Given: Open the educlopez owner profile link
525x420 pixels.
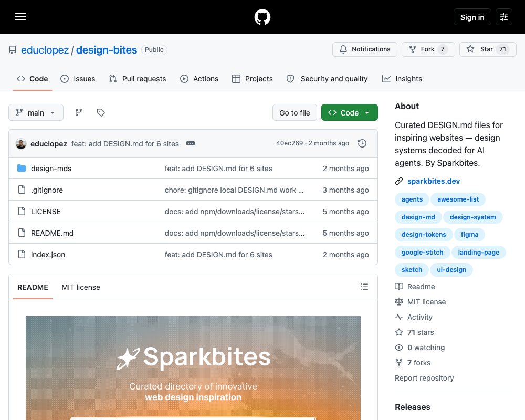Looking at the screenshot, I should pyautogui.click(x=45, y=50).
